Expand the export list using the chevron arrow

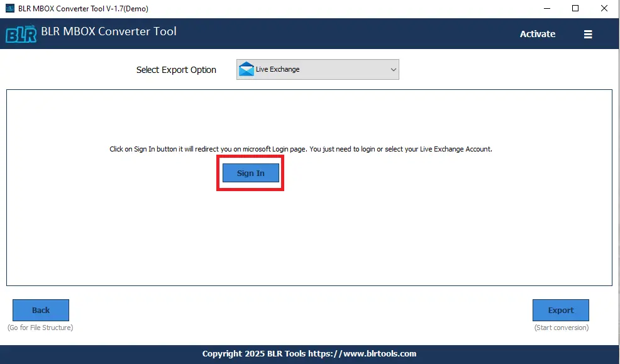[394, 69]
